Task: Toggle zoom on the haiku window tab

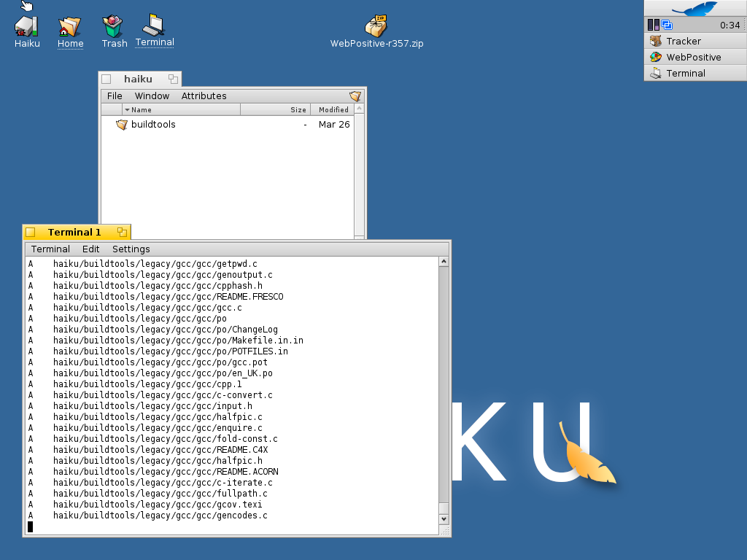Action: tap(173, 79)
